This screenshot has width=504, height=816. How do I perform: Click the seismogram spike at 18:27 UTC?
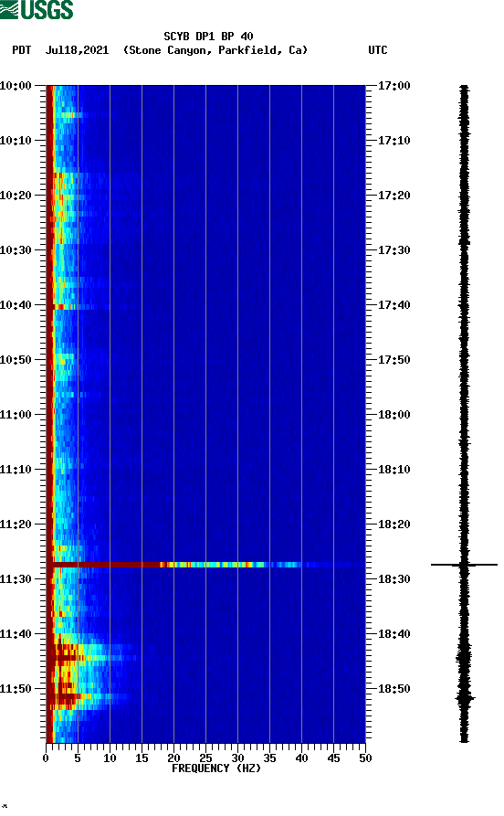[464, 565]
